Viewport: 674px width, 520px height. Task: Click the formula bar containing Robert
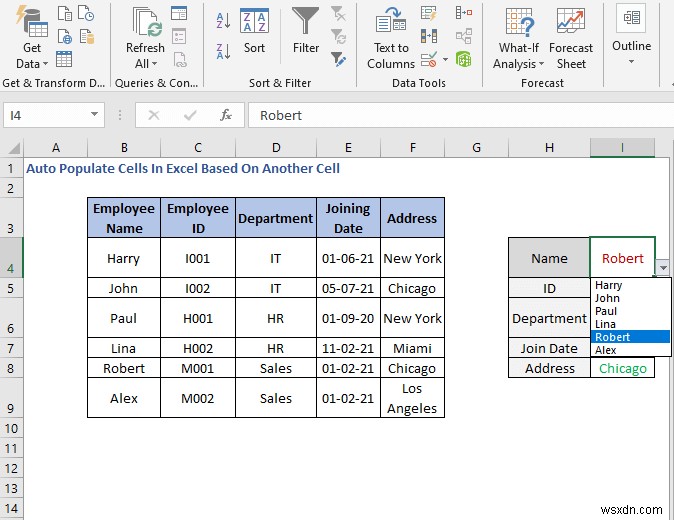click(x=461, y=115)
